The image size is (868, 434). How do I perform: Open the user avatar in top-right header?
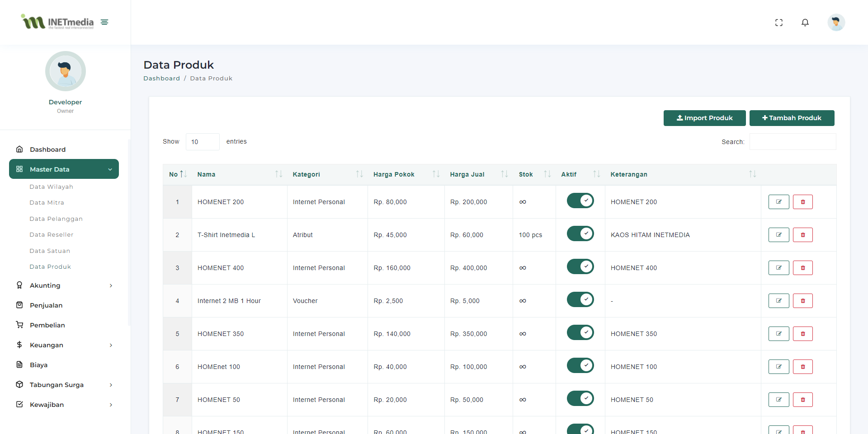click(836, 23)
